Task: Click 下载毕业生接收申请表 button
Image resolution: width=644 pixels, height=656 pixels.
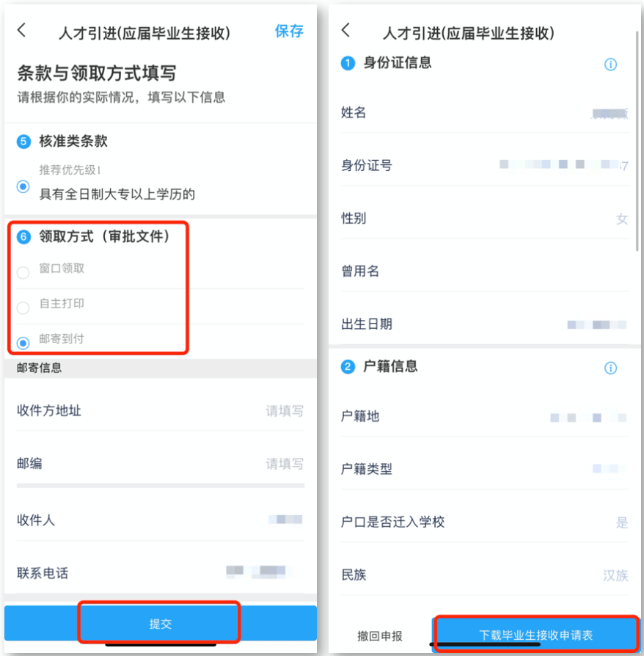Action: coord(535,635)
